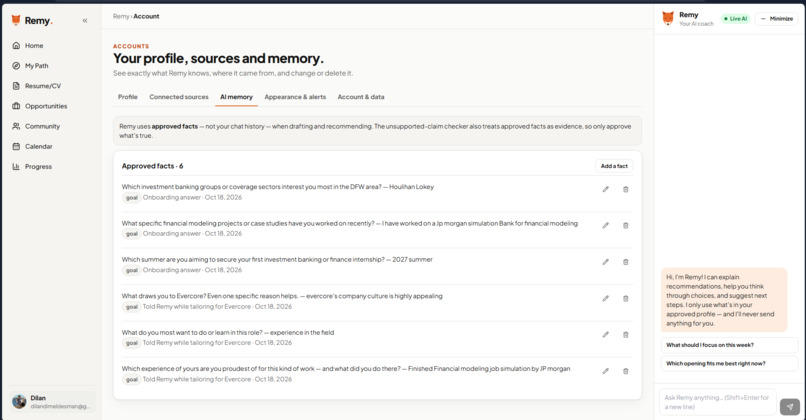Edit the proudest experience JP Morgan fact
The width and height of the screenshot is (806, 420).
606,371
